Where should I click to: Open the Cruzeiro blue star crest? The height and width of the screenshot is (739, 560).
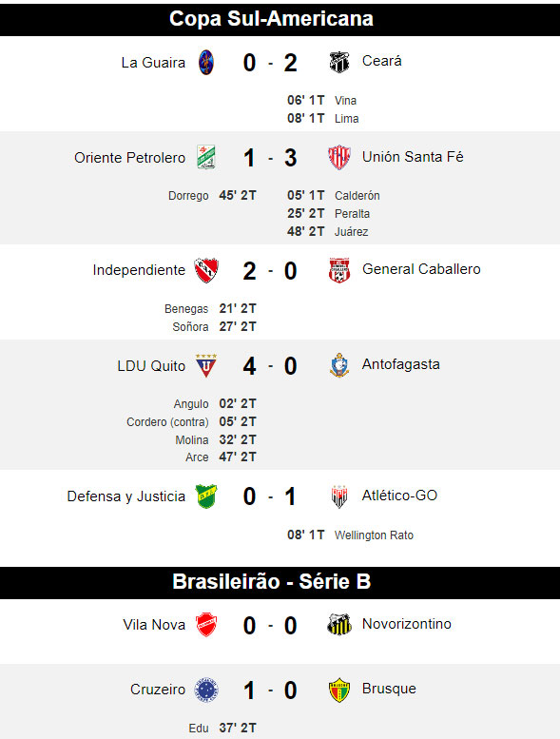[206, 690]
